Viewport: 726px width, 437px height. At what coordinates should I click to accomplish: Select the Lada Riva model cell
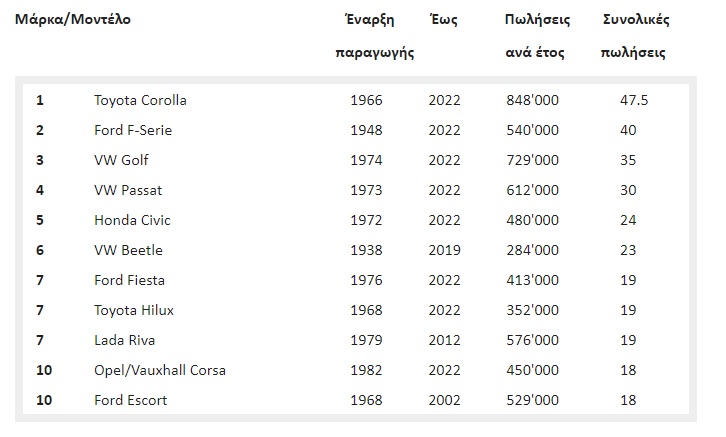pyautogui.click(x=124, y=340)
